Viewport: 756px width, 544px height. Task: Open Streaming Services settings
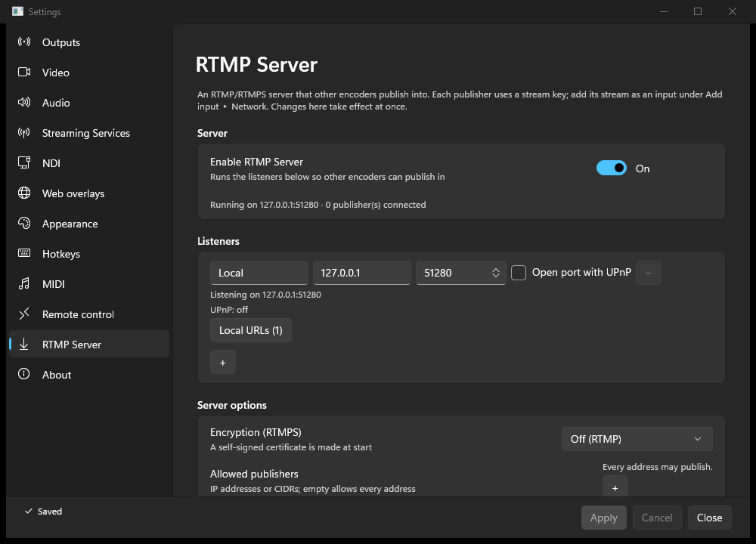[x=89, y=133]
